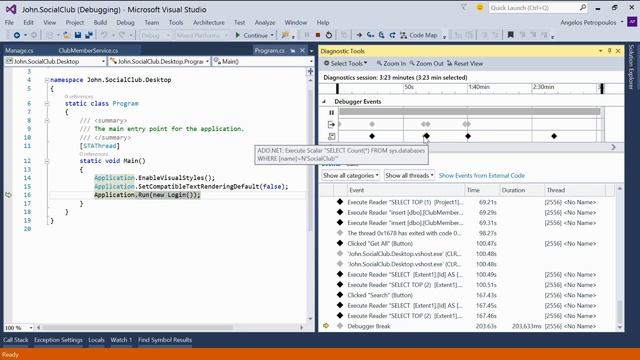
Task: Click the Visual Studio logo icon
Action: tap(11, 9)
